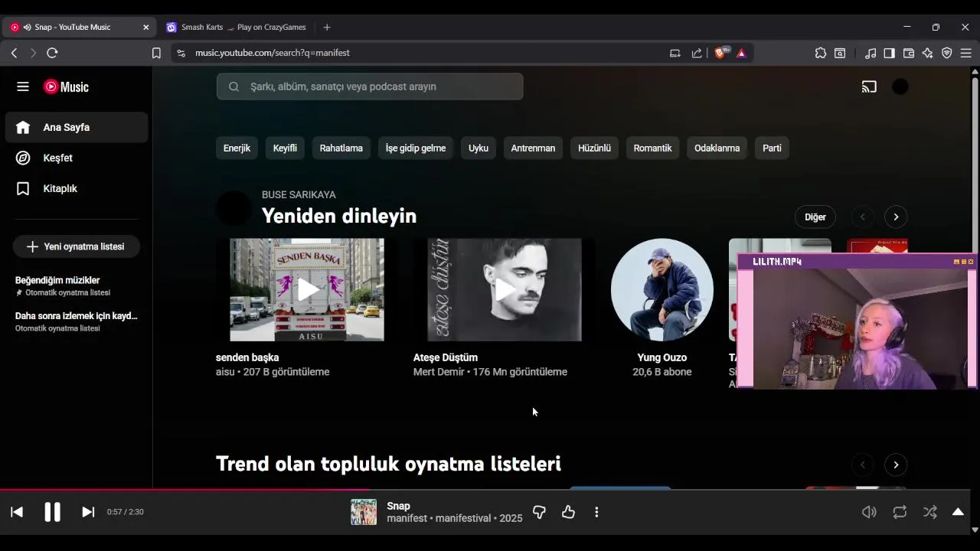The width and height of the screenshot is (980, 551).
Task: Seek in the red song progress bar
Action: tap(485, 490)
